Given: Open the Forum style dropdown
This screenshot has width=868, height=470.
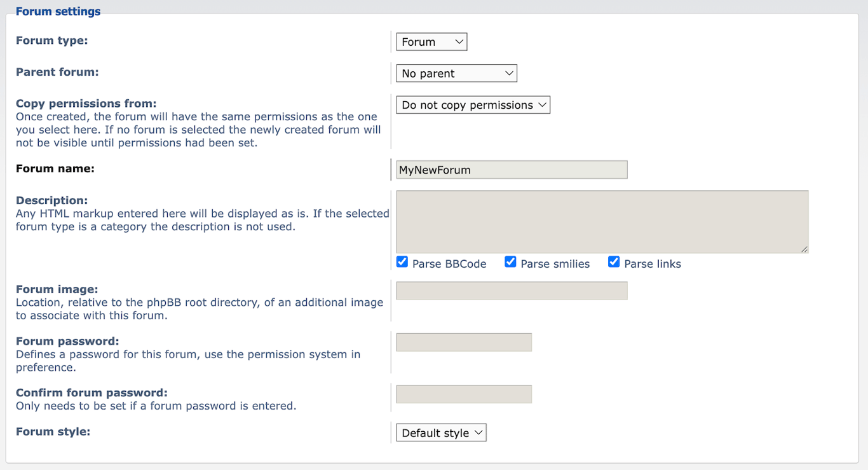Looking at the screenshot, I should pyautogui.click(x=441, y=432).
